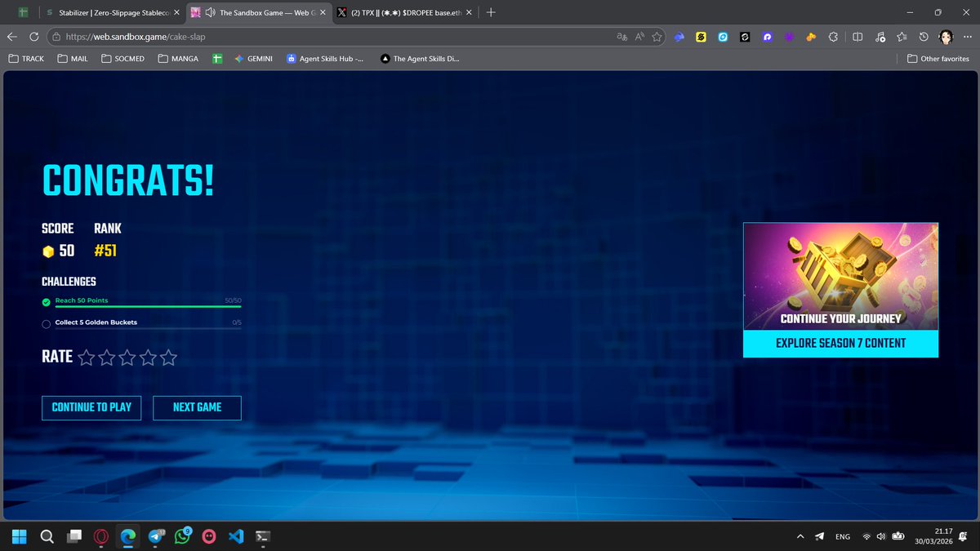This screenshot has width=980, height=551.
Task: Activate the Read aloud icon
Action: (639, 37)
